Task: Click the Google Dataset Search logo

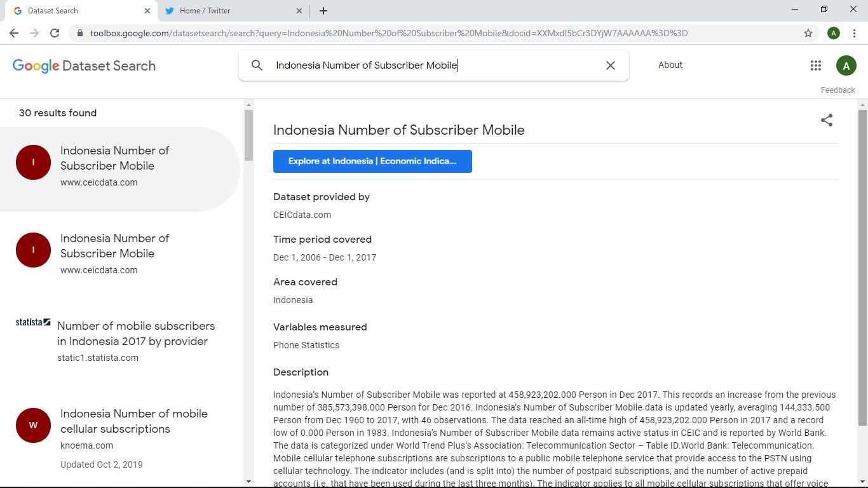Action: point(84,65)
